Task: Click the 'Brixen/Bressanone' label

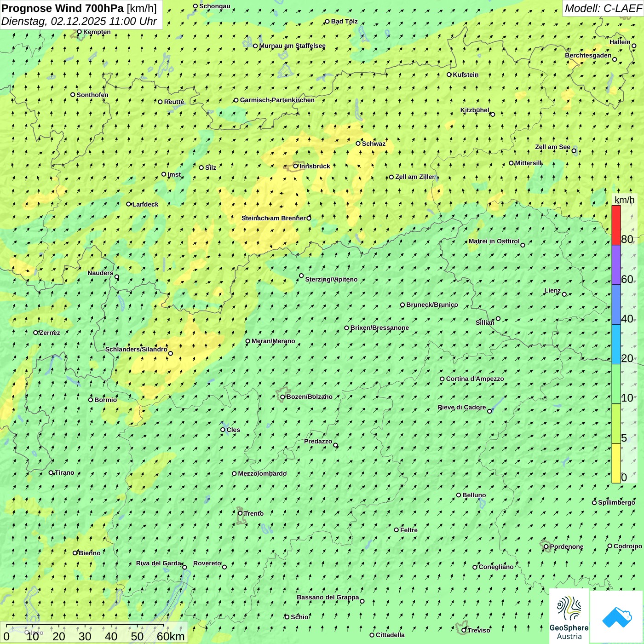Action: pyautogui.click(x=379, y=328)
